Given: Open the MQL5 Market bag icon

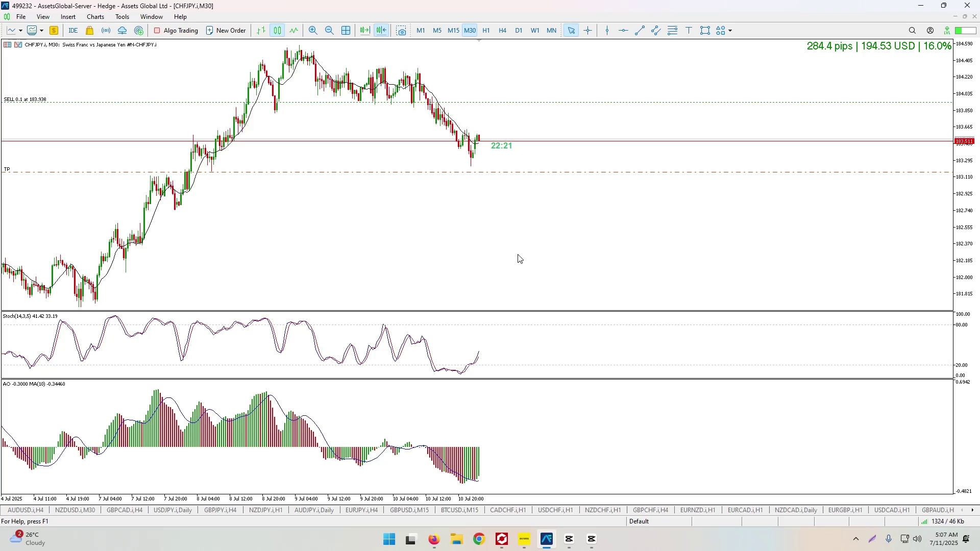Looking at the screenshot, I should pyautogui.click(x=90, y=31).
